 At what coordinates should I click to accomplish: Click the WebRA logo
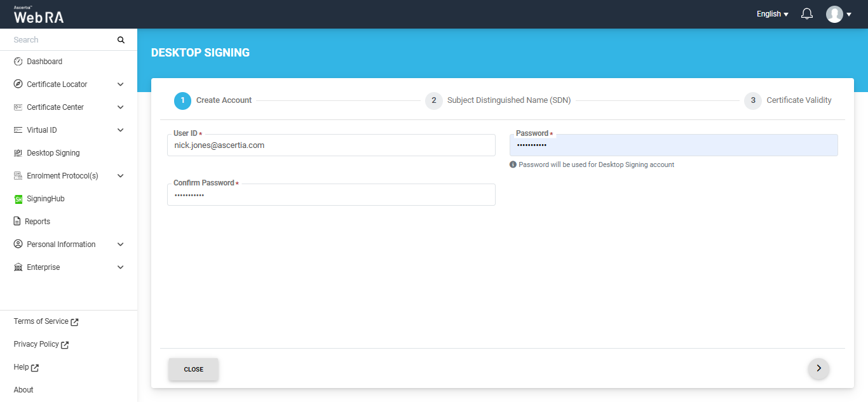pos(39,15)
